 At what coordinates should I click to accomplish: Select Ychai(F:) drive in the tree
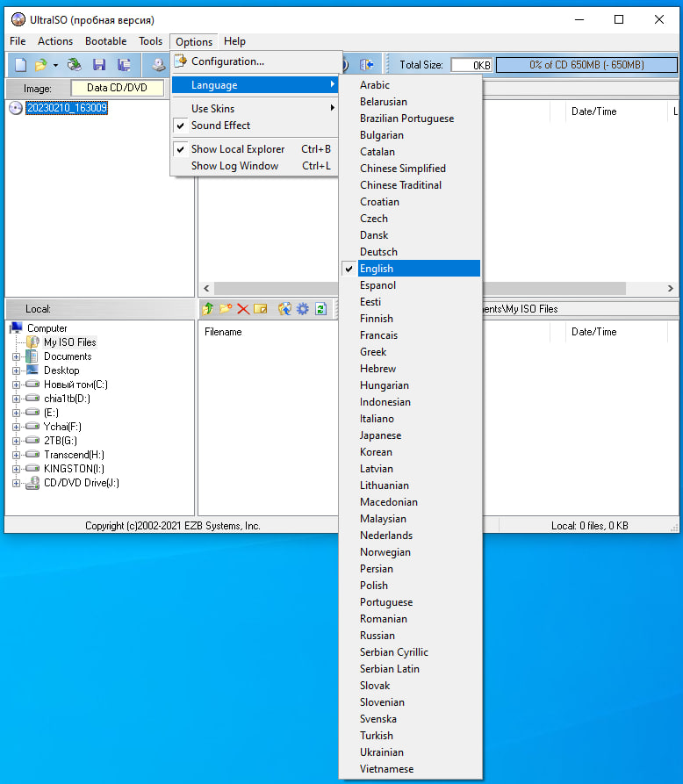click(x=62, y=427)
